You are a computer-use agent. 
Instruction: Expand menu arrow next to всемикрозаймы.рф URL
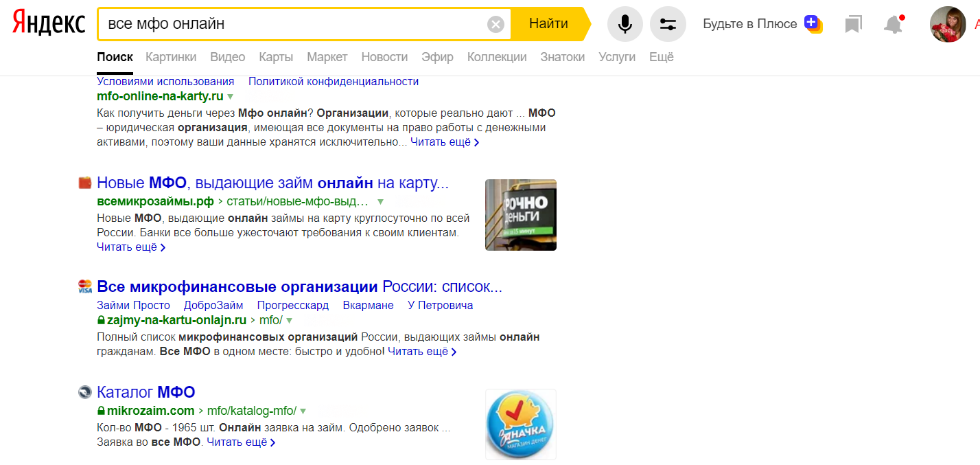pos(380,202)
